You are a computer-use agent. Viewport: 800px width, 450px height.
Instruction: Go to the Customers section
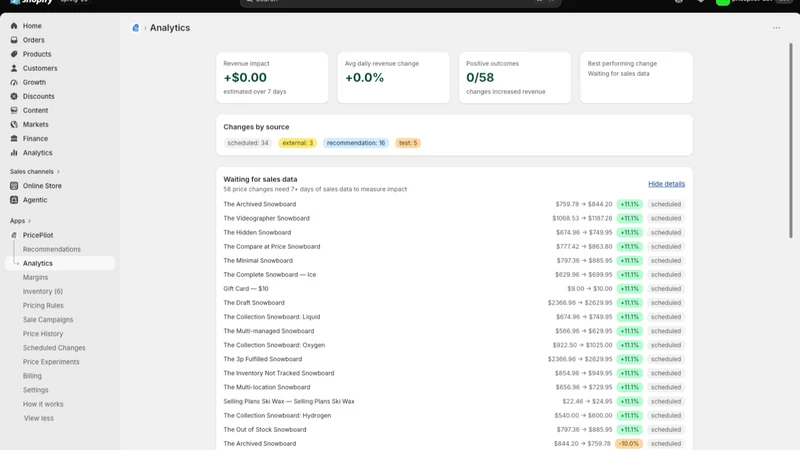40,68
